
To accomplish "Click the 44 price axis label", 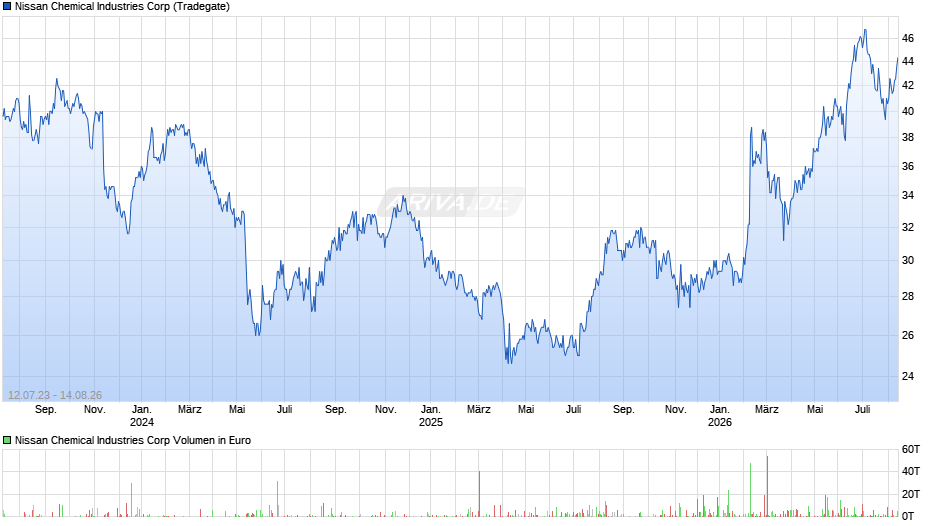I will [x=908, y=61].
